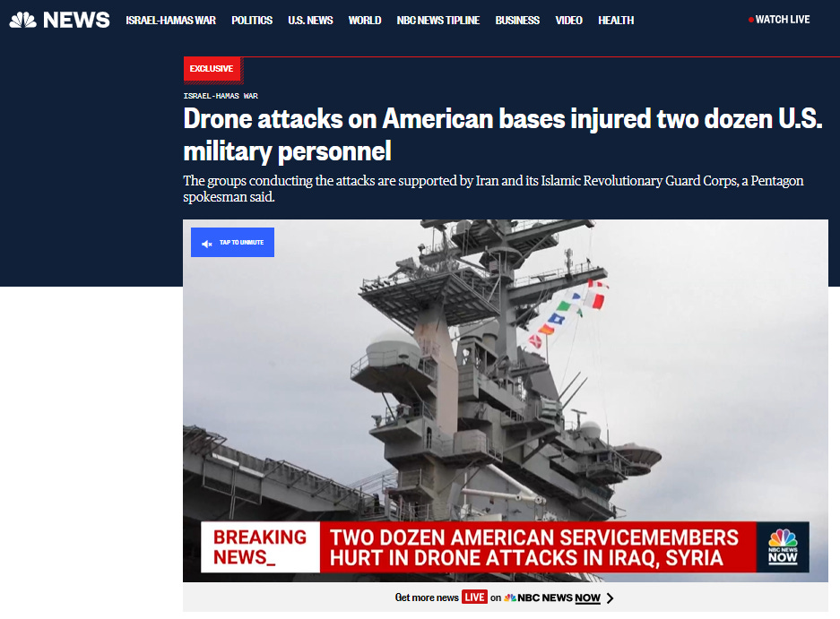
Task: Click the muted speaker icon on video
Action: (x=207, y=244)
